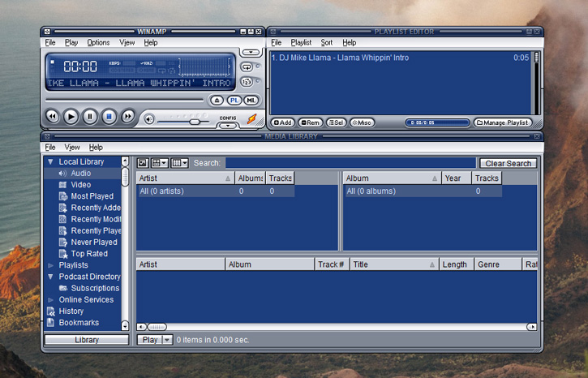Open the Winamp Play menu
The width and height of the screenshot is (588, 378).
71,43
